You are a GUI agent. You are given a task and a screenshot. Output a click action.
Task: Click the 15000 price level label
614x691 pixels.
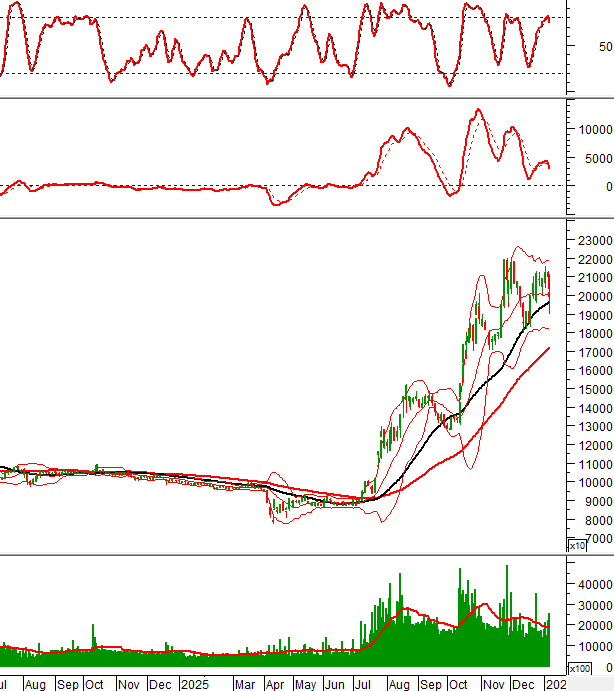(x=594, y=389)
